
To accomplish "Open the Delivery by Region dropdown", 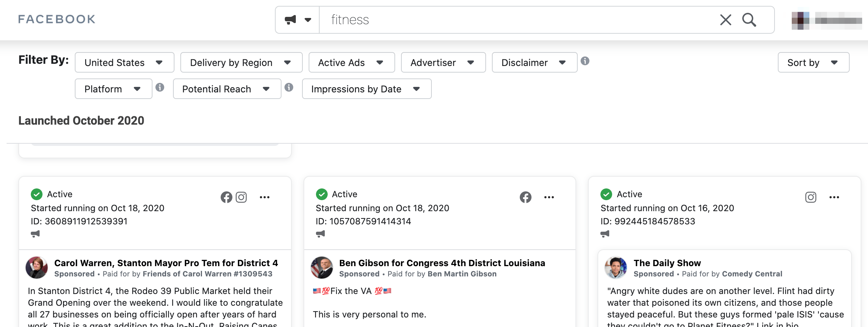I will (241, 63).
